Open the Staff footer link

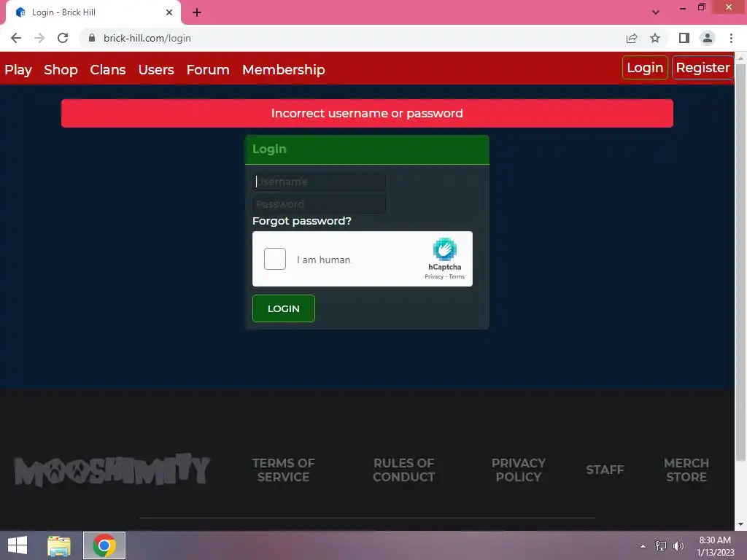pos(605,470)
